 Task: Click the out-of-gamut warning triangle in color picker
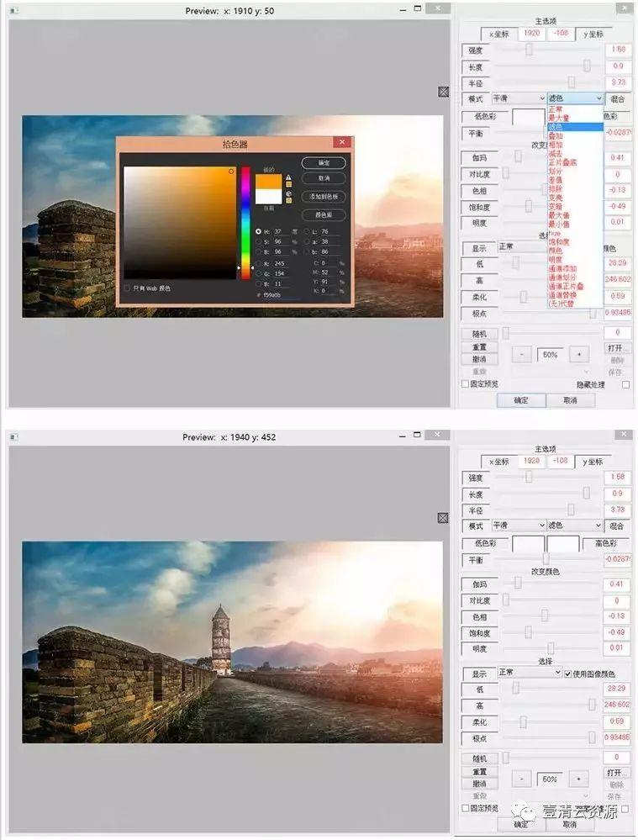click(x=288, y=177)
